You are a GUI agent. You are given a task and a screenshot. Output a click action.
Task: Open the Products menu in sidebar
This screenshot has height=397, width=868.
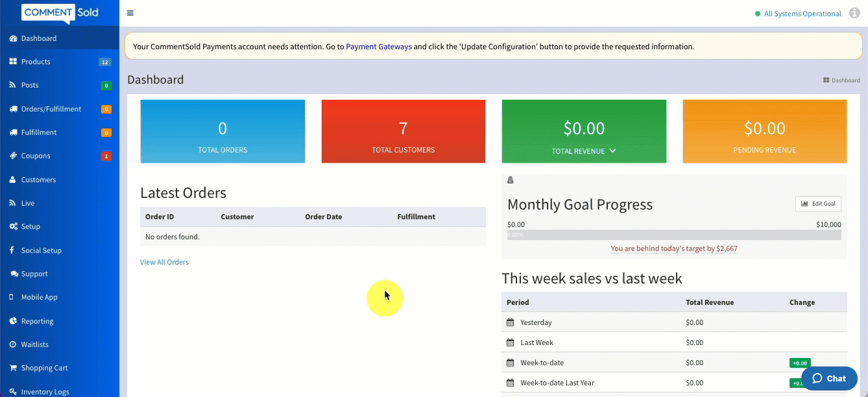coord(36,62)
